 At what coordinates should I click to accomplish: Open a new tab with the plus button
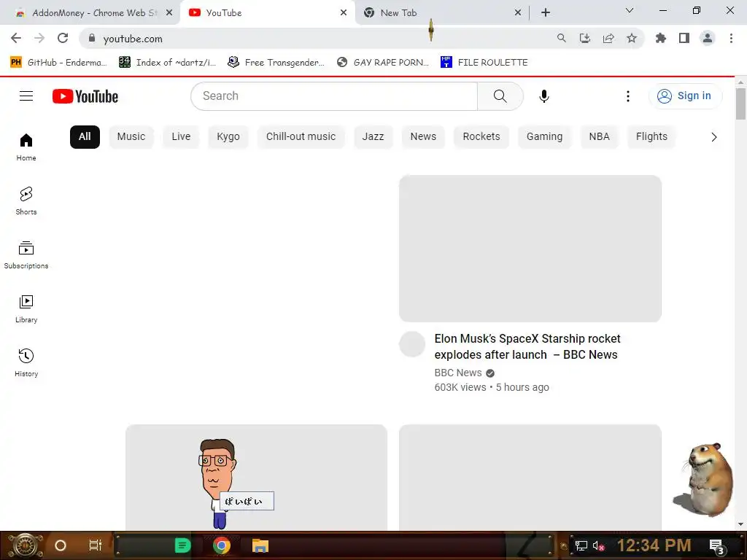click(546, 12)
